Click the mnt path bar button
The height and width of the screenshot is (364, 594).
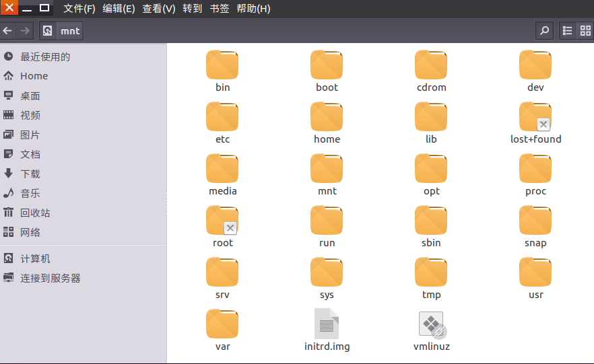pyautogui.click(x=70, y=31)
